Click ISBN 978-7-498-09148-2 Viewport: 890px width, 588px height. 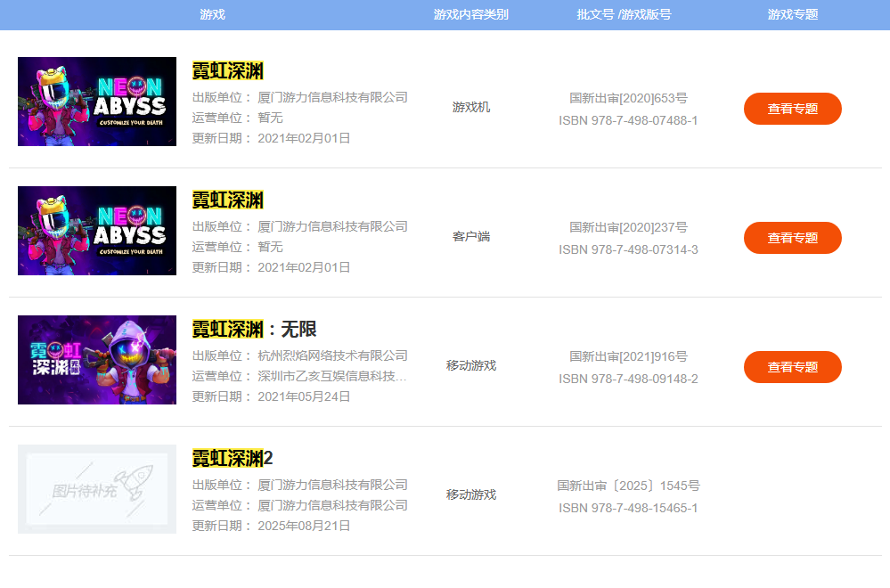[x=628, y=380]
